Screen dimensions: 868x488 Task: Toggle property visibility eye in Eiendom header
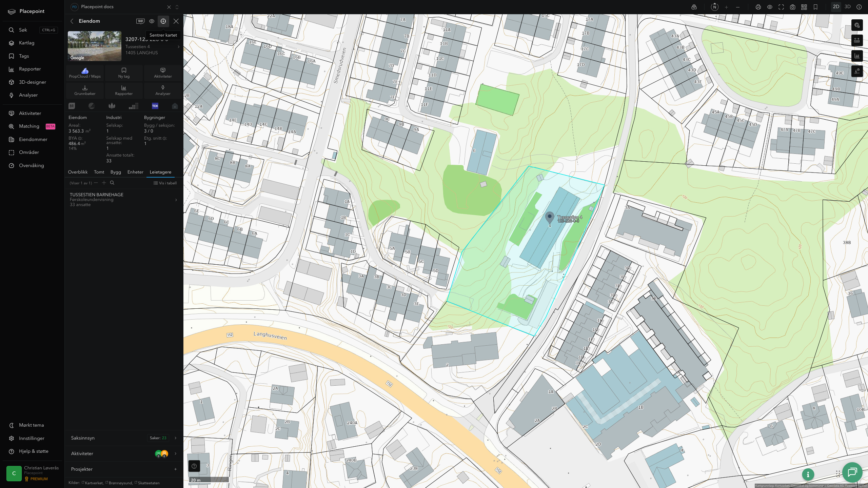[152, 21]
